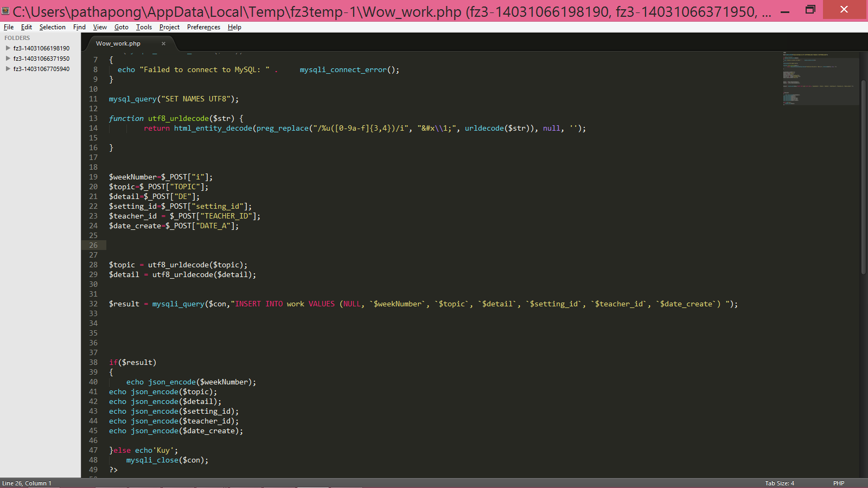The height and width of the screenshot is (488, 868).
Task: Click preg_replace on line 14
Action: pos(282,128)
